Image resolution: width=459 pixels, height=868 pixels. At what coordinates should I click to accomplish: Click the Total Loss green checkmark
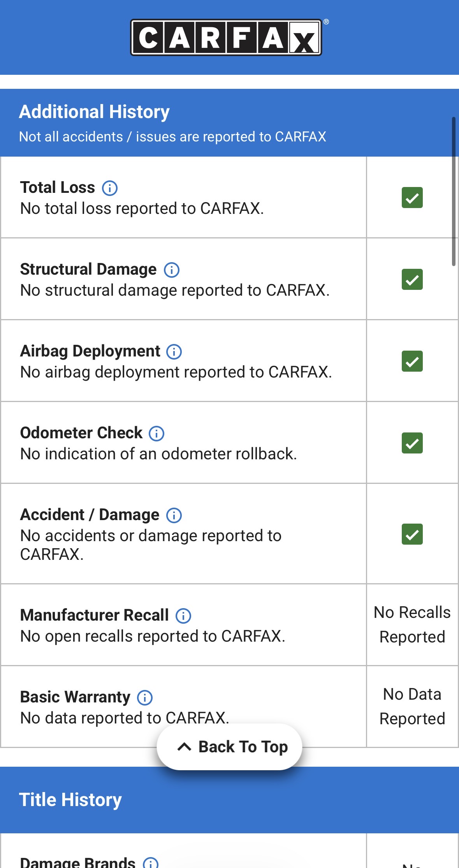pyautogui.click(x=412, y=198)
